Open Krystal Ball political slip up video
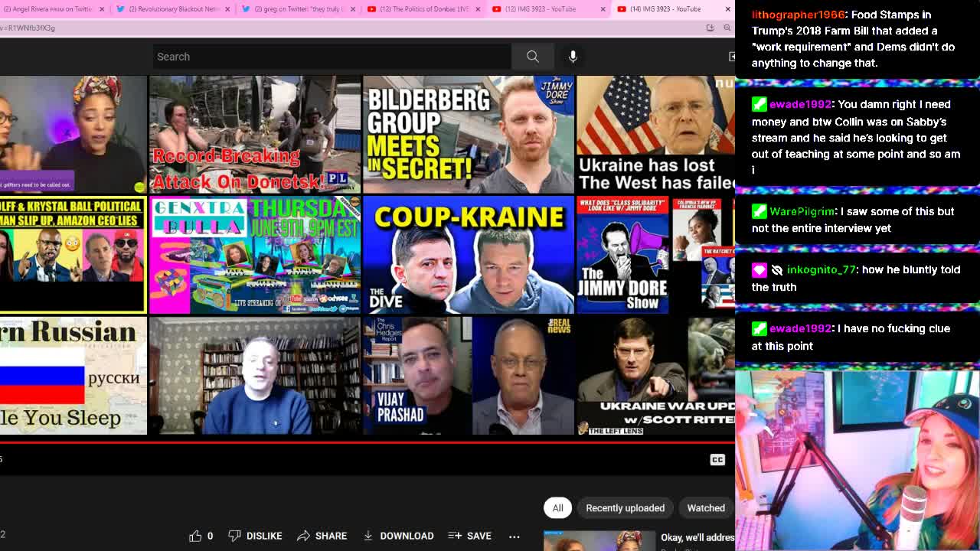Viewport: 980px width, 551px height. (x=73, y=255)
